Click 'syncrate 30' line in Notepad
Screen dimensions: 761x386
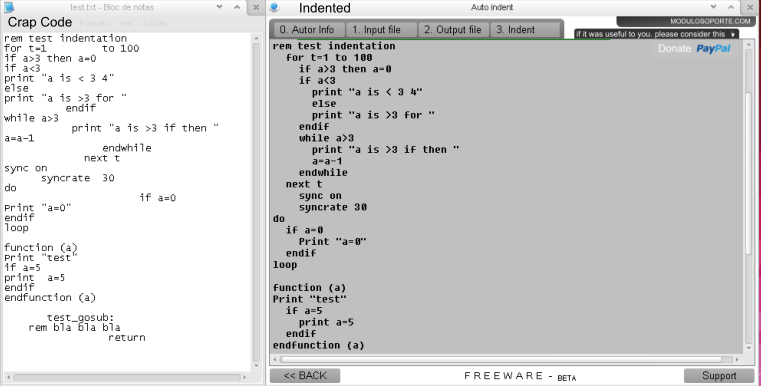tap(78, 178)
